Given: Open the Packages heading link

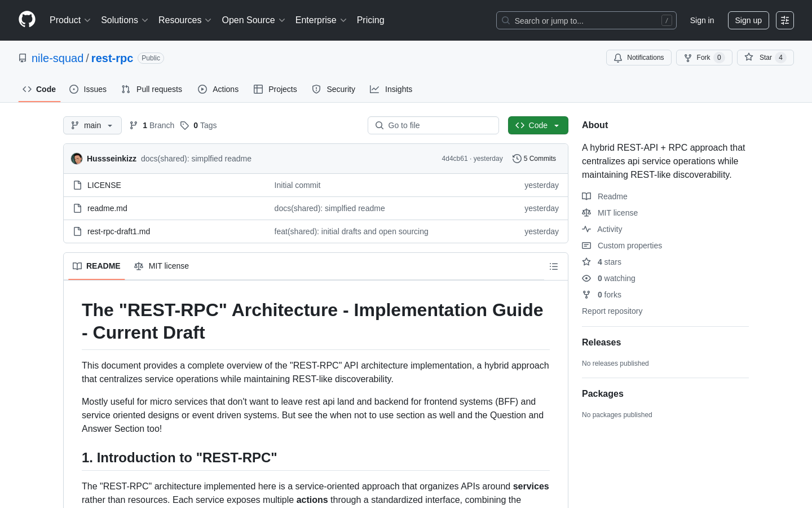Looking at the screenshot, I should coord(603,394).
